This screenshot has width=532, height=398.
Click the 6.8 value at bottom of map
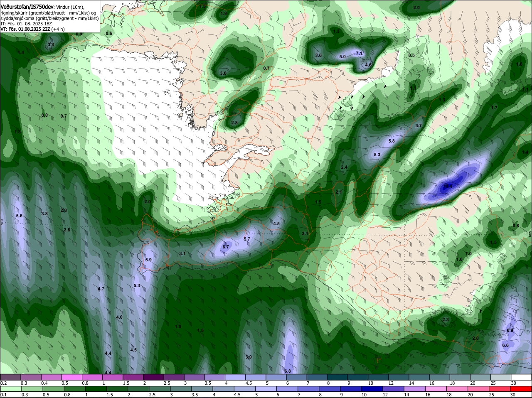pos(288,371)
